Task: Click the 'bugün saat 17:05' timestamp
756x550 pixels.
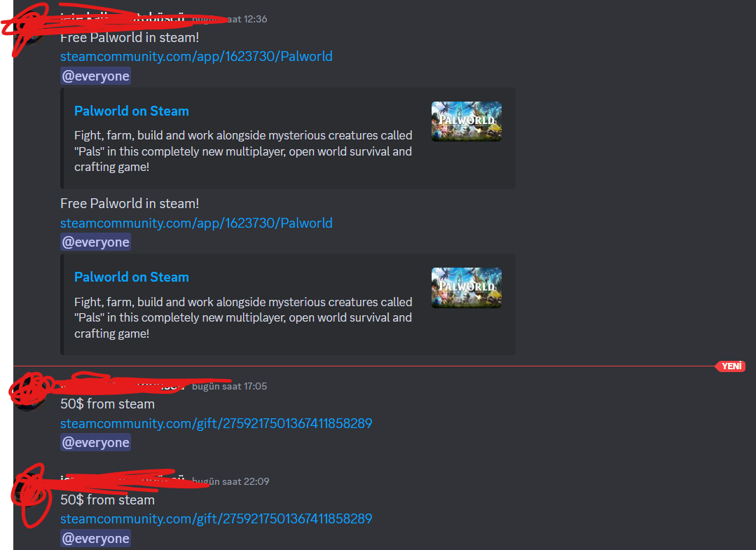Action: (230, 386)
